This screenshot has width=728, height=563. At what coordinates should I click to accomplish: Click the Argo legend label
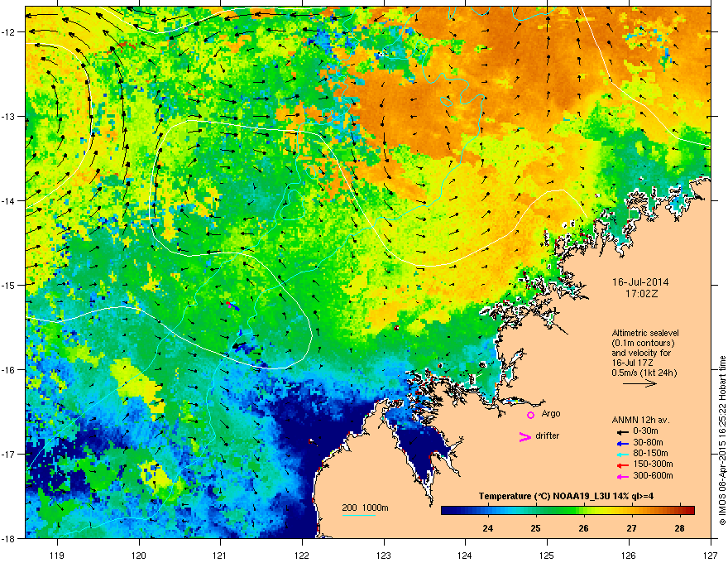[x=551, y=414]
